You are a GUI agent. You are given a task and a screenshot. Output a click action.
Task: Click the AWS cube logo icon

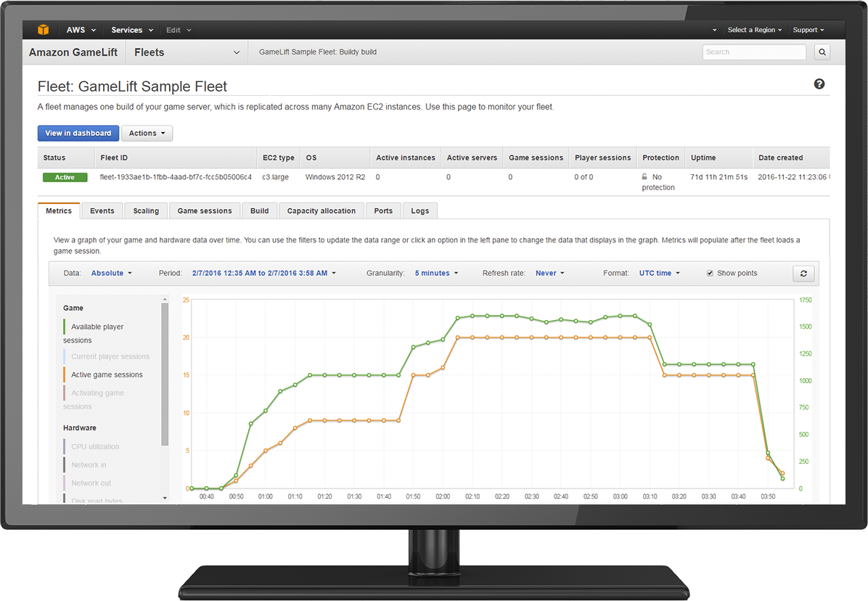click(x=43, y=29)
